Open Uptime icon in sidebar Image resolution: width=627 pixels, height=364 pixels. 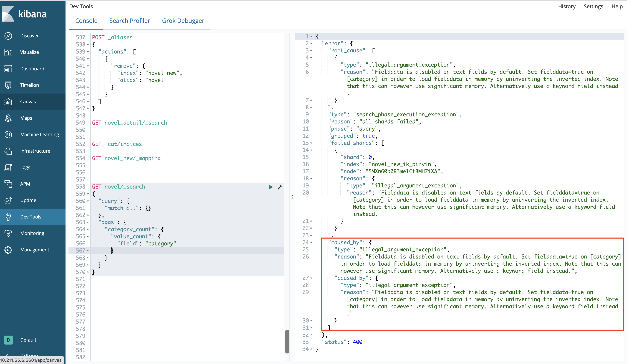tap(8, 200)
